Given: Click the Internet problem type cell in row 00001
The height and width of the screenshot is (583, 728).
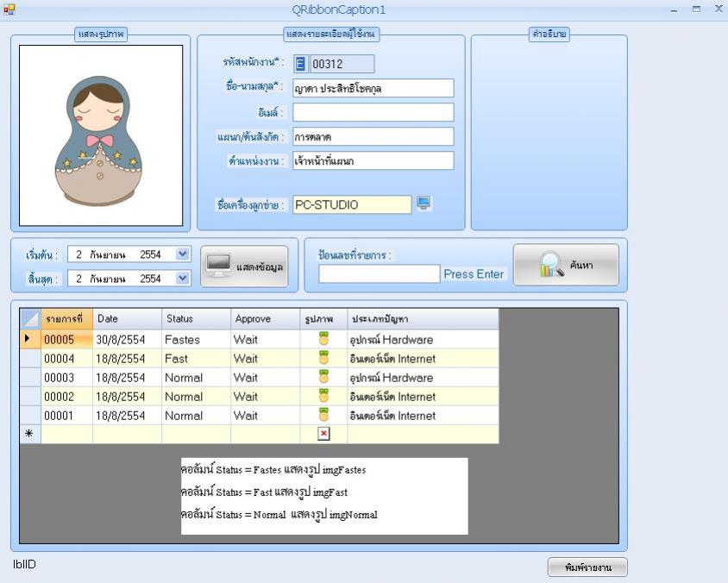Looking at the screenshot, I should tap(423, 416).
